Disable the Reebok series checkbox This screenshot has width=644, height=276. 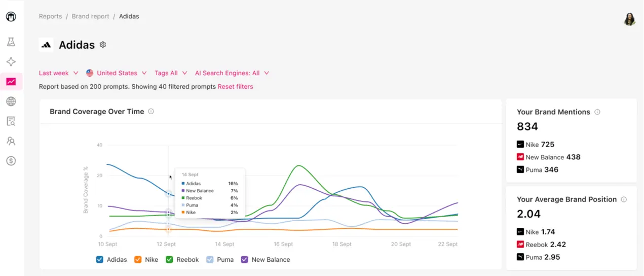pos(169,260)
